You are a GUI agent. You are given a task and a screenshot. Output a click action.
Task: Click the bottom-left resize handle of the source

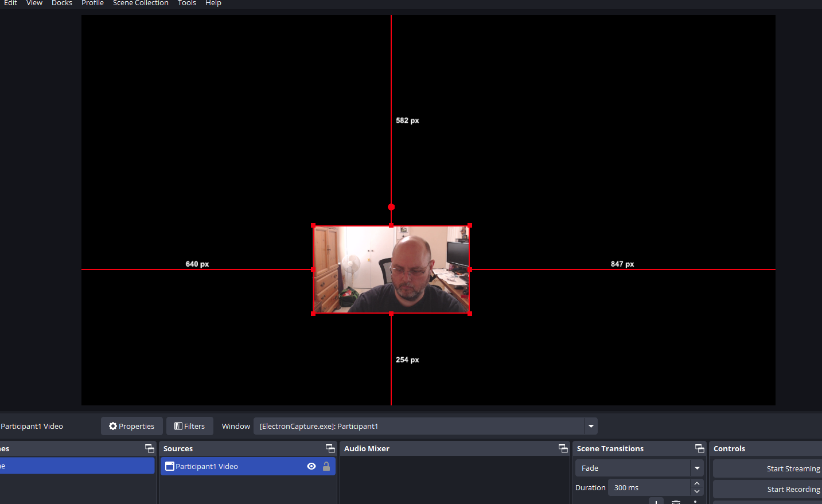pos(313,314)
